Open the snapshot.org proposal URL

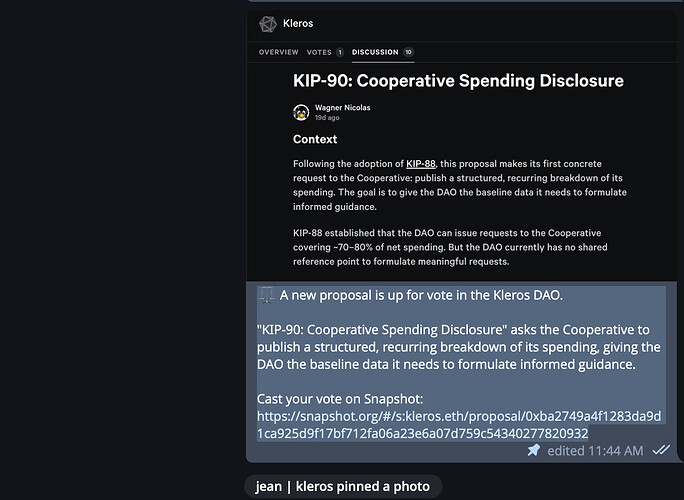(459, 425)
